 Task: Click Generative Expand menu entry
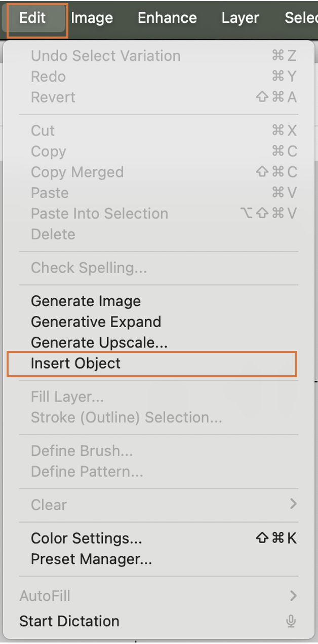coord(152,322)
